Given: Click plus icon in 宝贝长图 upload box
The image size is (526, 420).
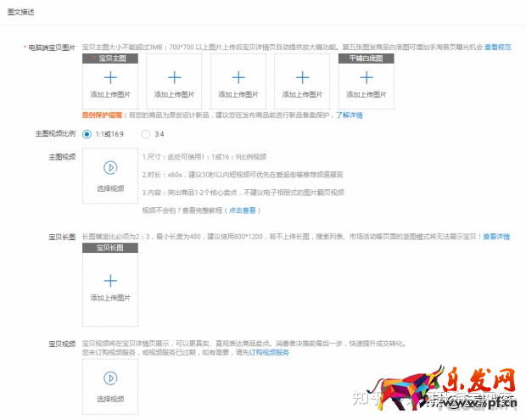Looking at the screenshot, I should (110, 280).
